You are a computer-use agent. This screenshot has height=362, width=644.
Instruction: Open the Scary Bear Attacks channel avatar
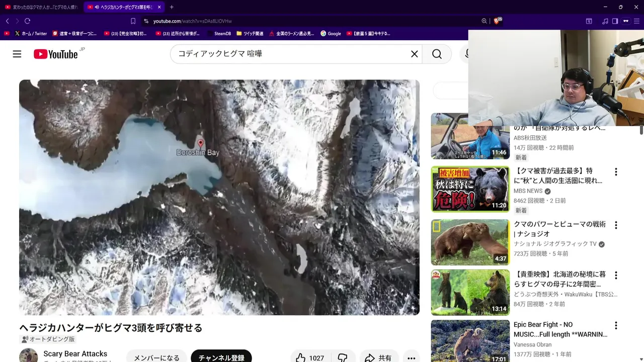(28, 355)
